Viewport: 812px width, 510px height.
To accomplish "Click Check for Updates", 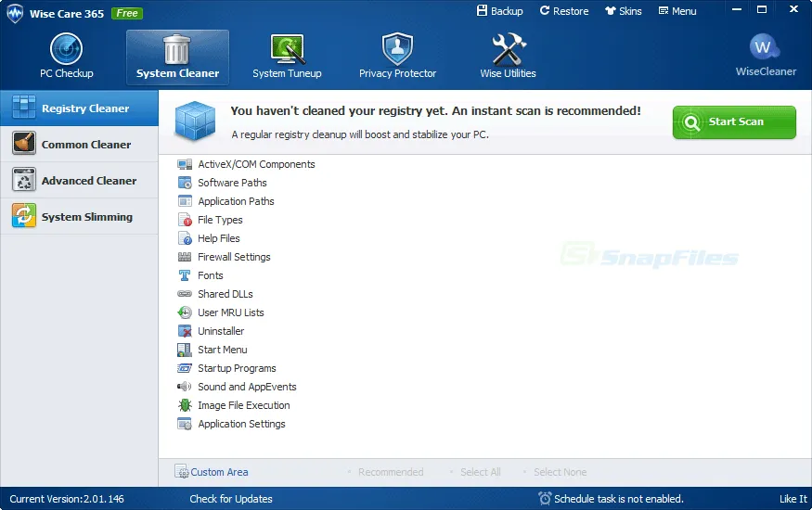I will (x=231, y=499).
